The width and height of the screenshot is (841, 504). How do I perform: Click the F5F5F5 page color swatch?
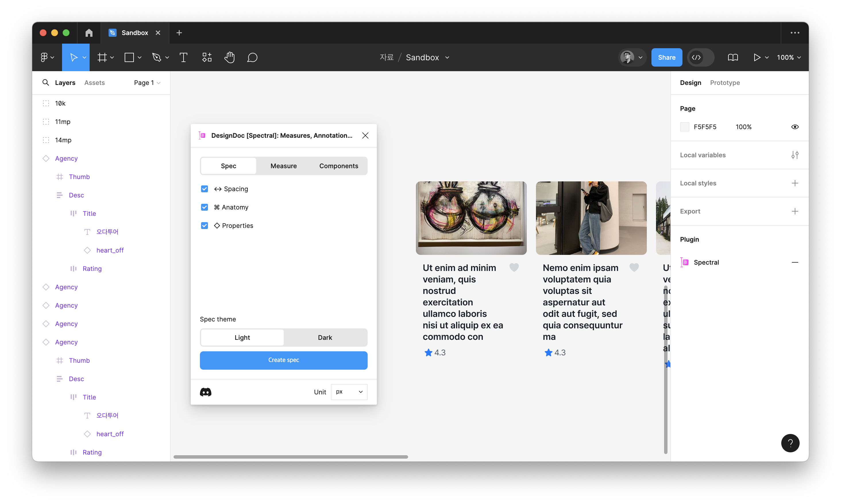(x=684, y=127)
